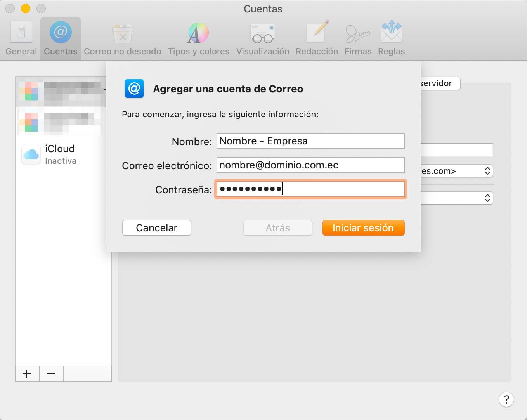Open the Firmas preferences pane
Viewport: 527px width, 420px height.
click(357, 38)
